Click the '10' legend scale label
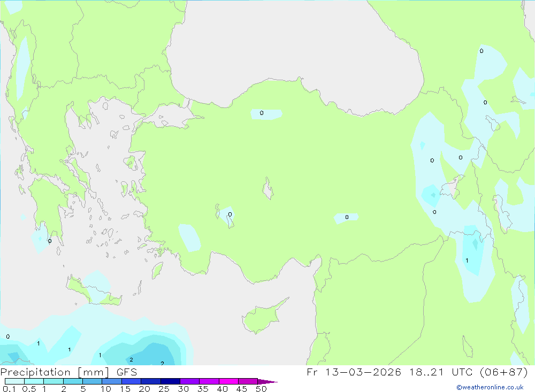 [106, 389]
